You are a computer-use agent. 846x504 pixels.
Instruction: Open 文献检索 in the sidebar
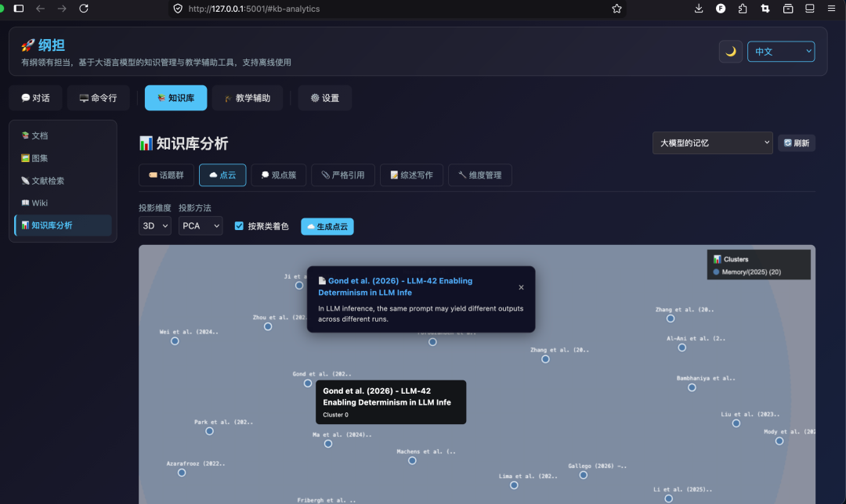click(63, 181)
